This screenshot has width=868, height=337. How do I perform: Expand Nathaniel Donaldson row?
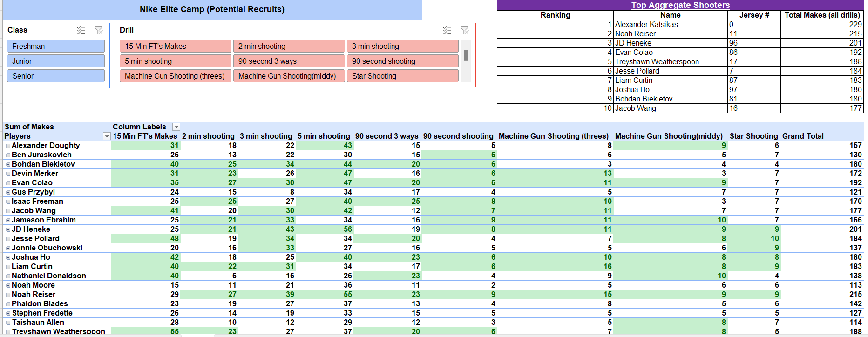point(8,276)
